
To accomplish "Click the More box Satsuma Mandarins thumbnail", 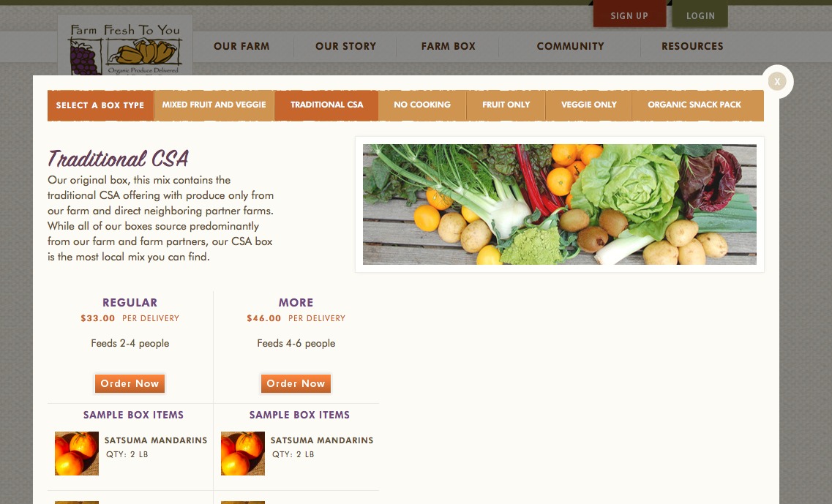I will 243,453.
